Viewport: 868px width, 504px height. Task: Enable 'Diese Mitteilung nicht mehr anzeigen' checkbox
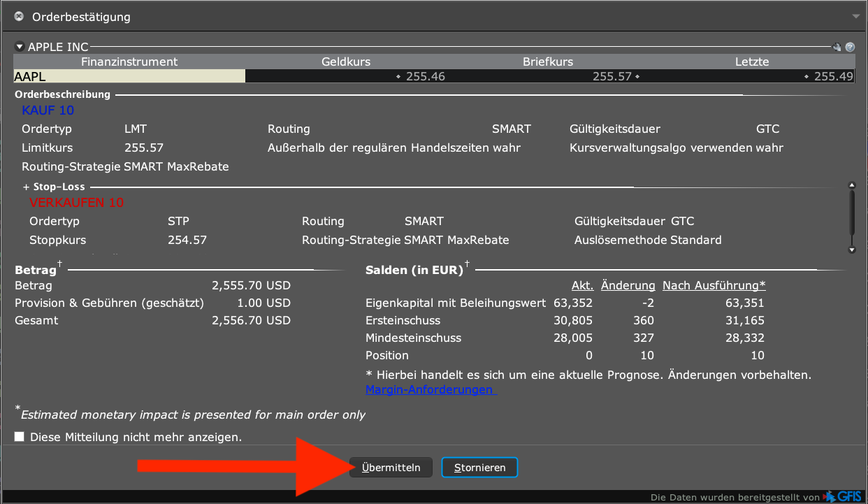click(20, 437)
